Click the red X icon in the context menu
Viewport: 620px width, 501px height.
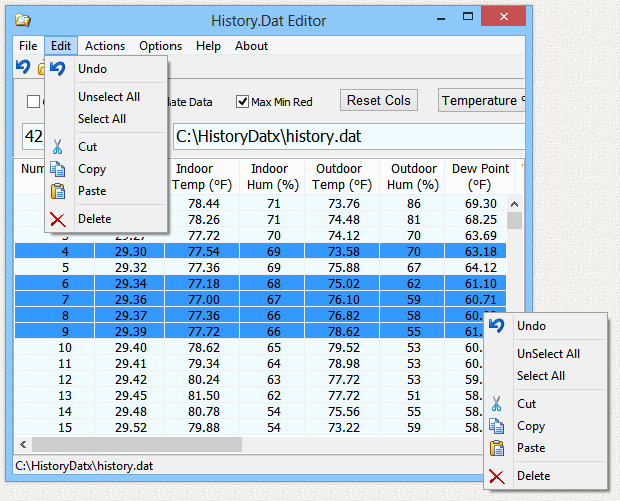coord(497,476)
